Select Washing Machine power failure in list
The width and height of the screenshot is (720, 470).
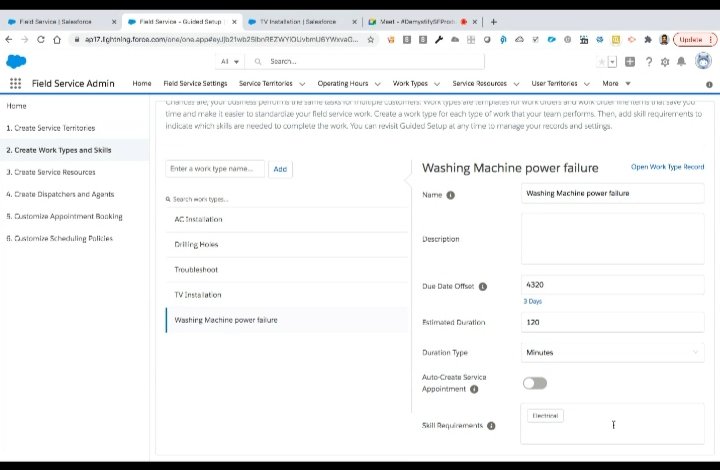click(287, 320)
